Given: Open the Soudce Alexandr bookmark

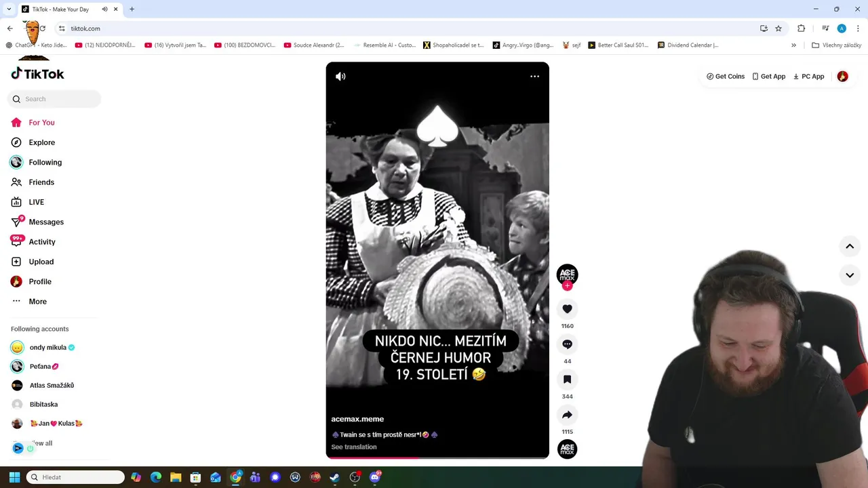Looking at the screenshot, I should pos(313,45).
